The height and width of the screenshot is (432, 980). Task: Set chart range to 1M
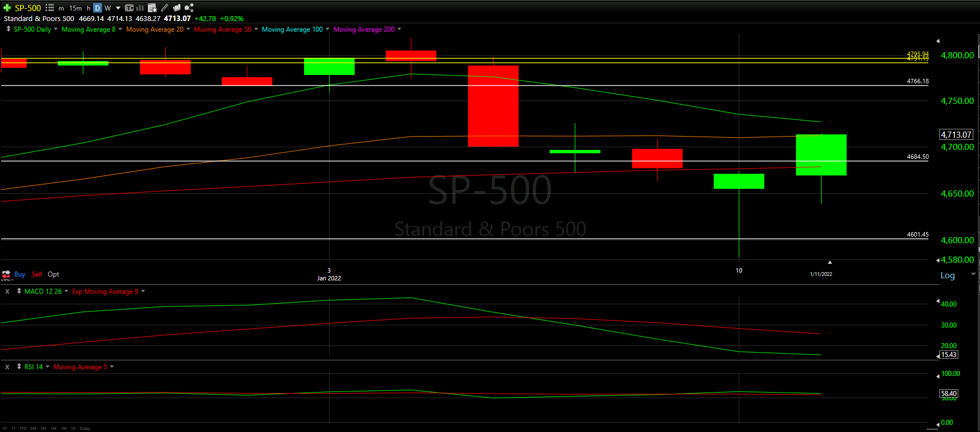click(x=53, y=429)
